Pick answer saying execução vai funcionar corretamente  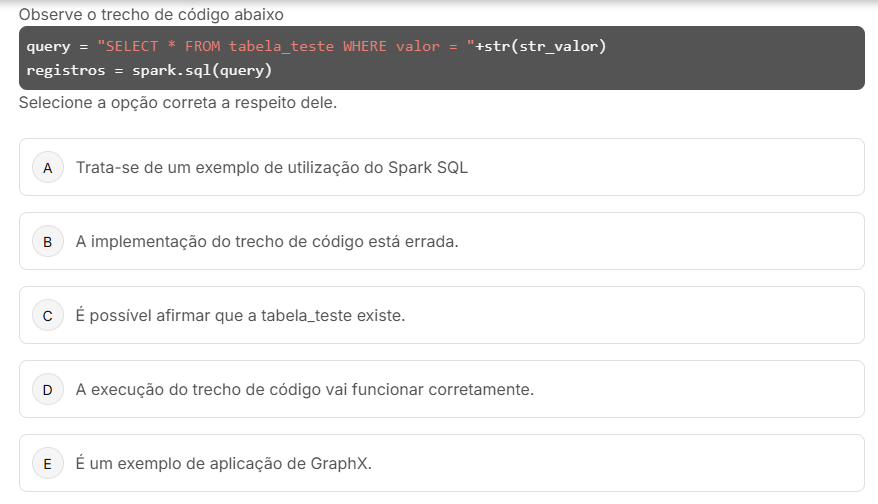point(305,389)
